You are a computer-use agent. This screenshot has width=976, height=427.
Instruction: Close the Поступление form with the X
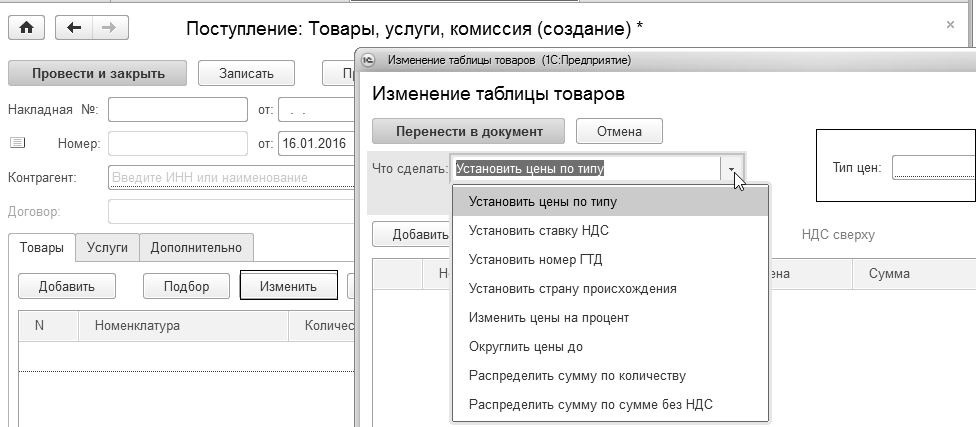click(949, 24)
